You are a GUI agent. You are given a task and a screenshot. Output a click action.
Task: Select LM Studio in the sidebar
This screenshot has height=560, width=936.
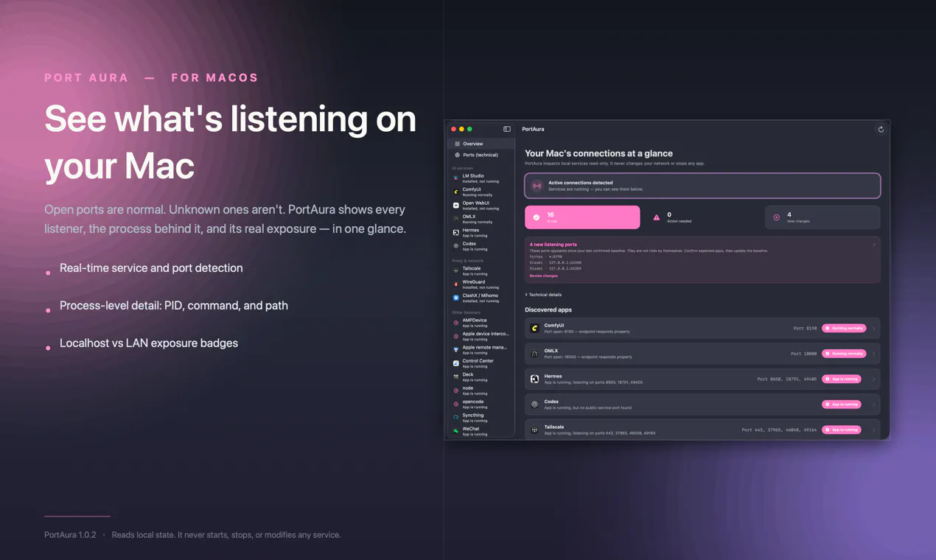481,178
